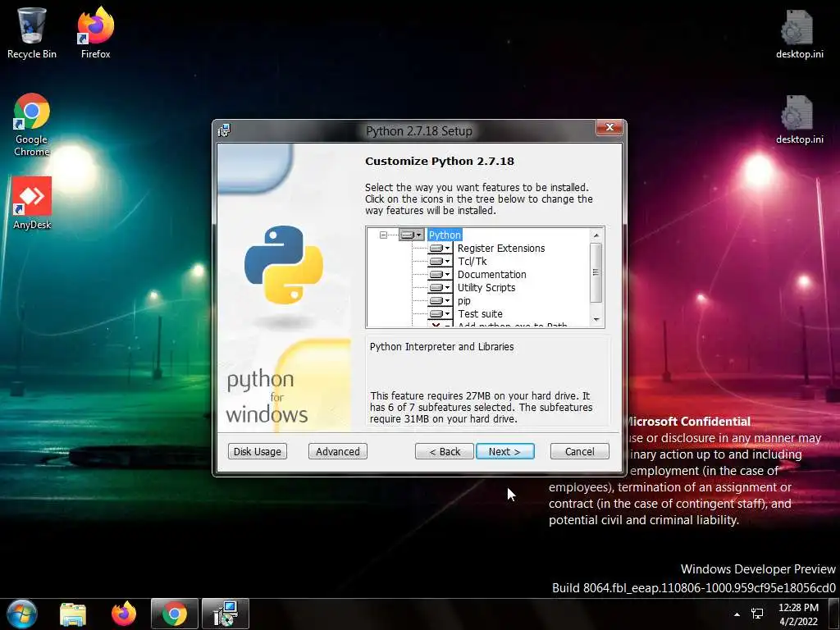Open Advanced options
840x630 pixels.
(337, 452)
